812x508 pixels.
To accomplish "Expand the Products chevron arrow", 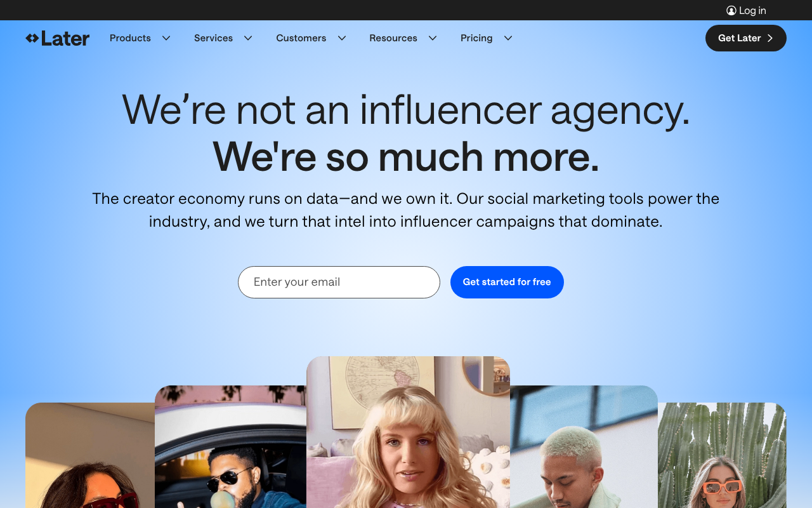I will pyautogui.click(x=166, y=38).
